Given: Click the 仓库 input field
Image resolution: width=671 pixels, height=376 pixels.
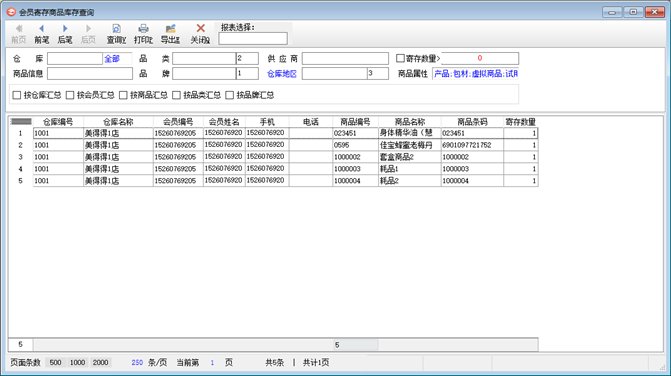Looking at the screenshot, I should 75,59.
